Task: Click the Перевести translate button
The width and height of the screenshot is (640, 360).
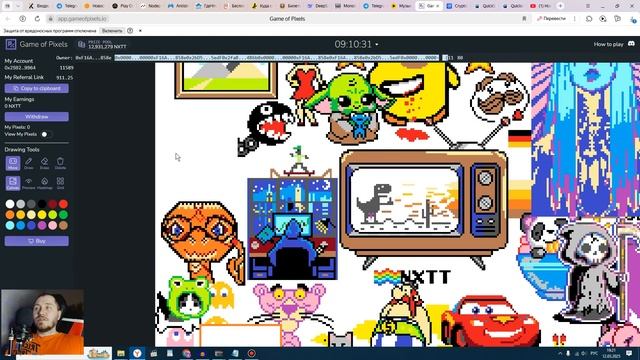Action: coord(551,19)
